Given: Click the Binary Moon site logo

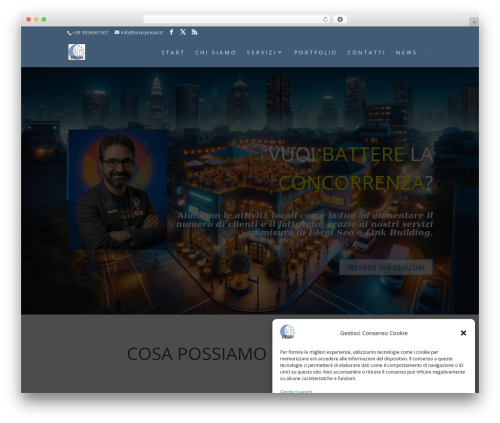Looking at the screenshot, I should tap(77, 52).
